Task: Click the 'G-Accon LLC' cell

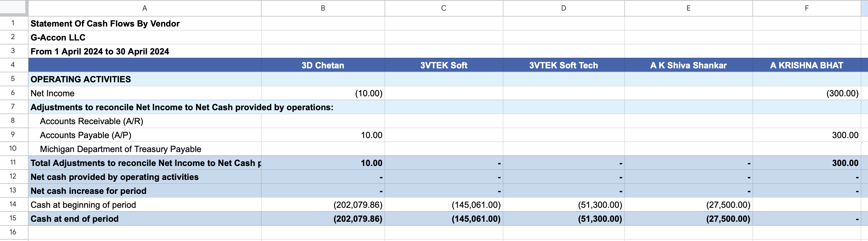Action: [144, 38]
